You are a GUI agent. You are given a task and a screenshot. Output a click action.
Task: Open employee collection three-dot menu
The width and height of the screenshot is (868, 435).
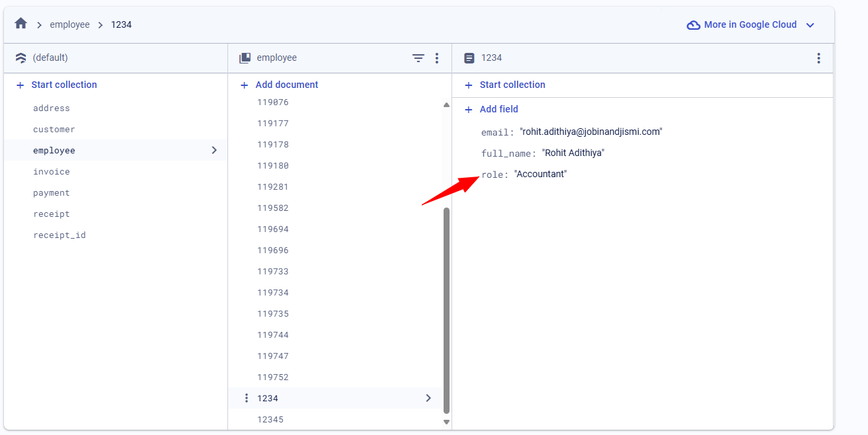pyautogui.click(x=436, y=58)
